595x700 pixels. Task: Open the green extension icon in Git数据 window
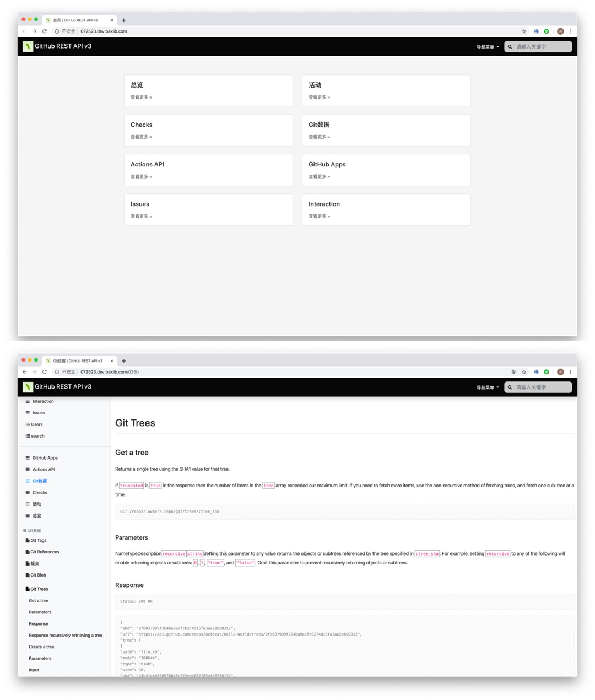tap(547, 372)
